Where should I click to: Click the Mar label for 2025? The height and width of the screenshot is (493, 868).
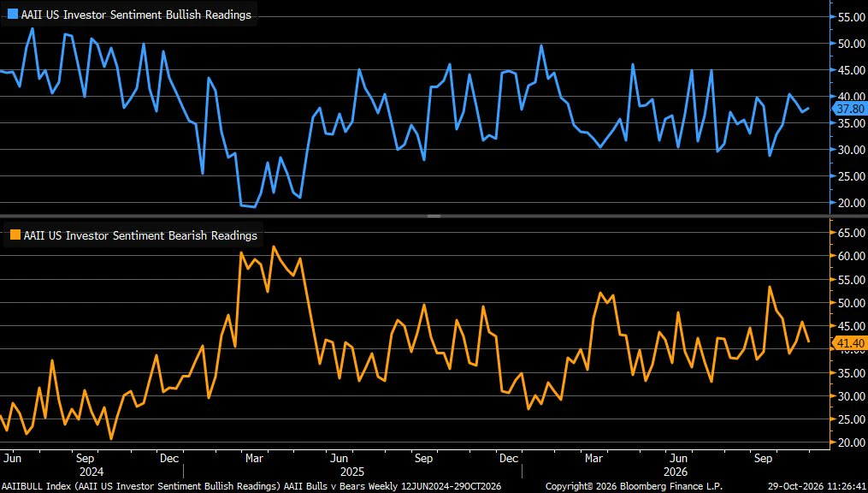tap(254, 459)
